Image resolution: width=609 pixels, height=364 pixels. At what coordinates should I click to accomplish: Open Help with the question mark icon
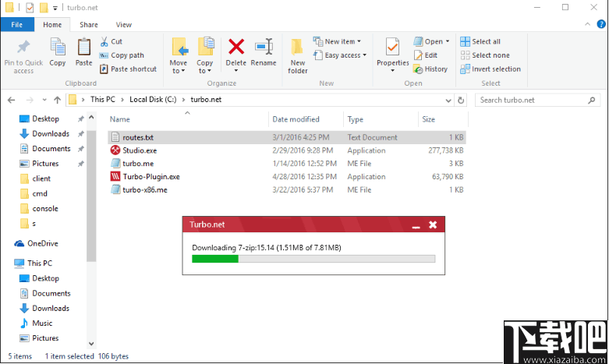point(601,24)
